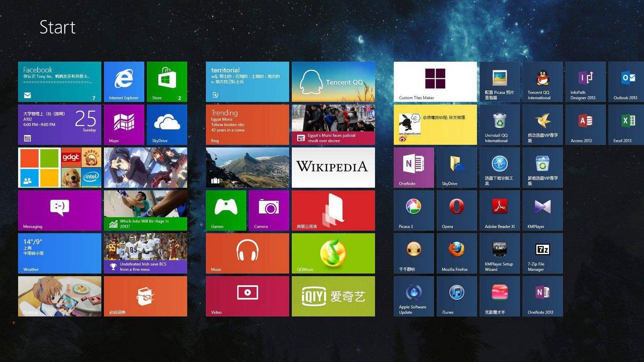Launch KMPlayer from its tile
The image size is (644, 362).
[x=542, y=210]
